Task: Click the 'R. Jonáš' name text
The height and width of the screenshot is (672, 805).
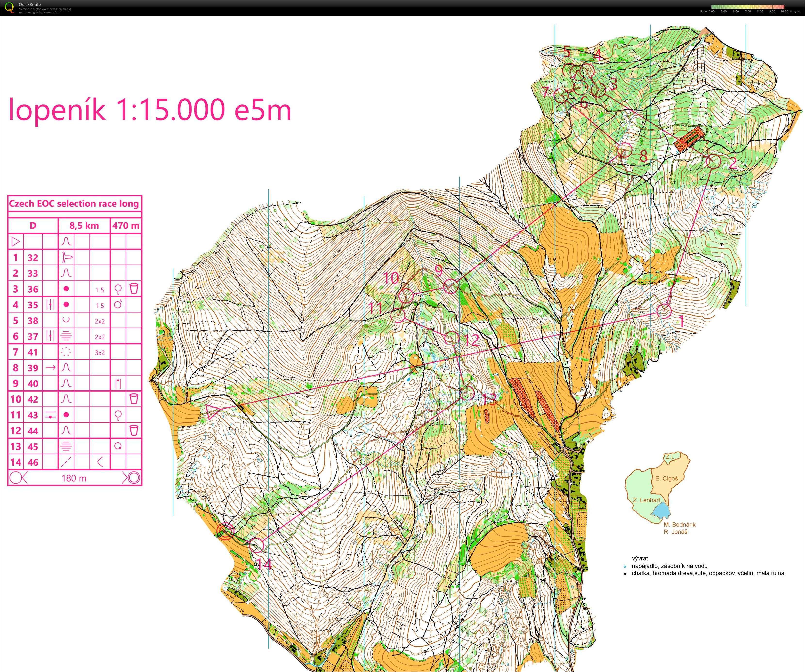Action: click(x=676, y=532)
